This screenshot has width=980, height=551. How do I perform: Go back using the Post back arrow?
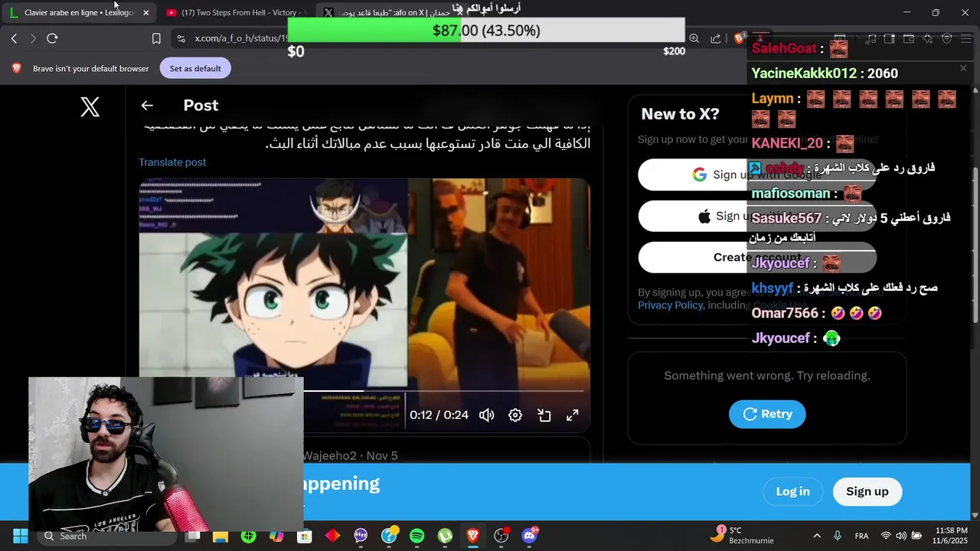tap(147, 106)
